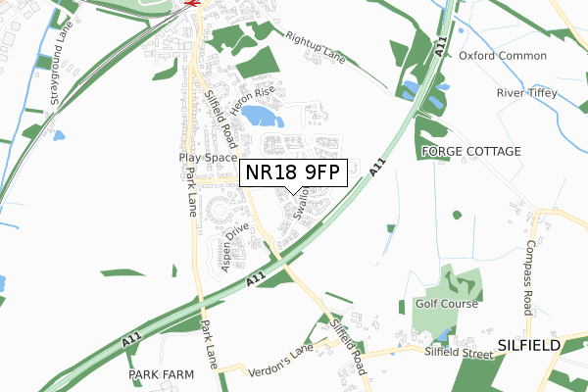Click the Verdon's Lane label
This screenshot has height=392, width=588.
(x=281, y=361)
